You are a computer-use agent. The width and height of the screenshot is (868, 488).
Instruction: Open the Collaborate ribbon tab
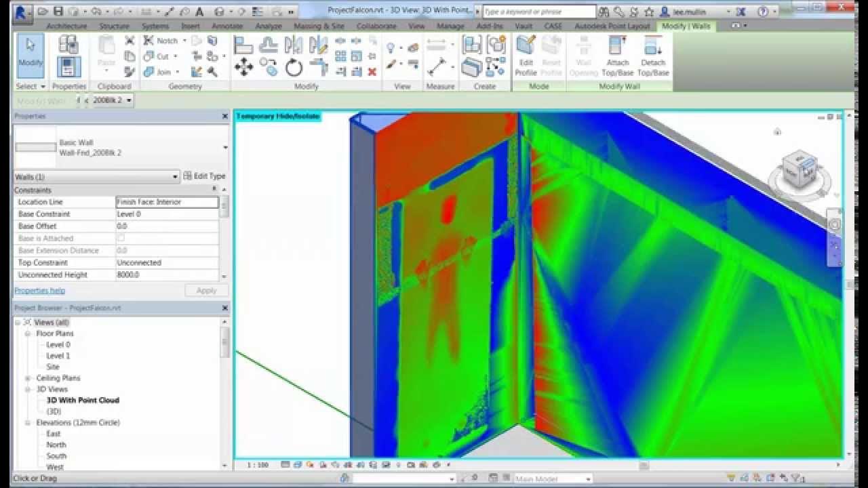[x=376, y=26]
